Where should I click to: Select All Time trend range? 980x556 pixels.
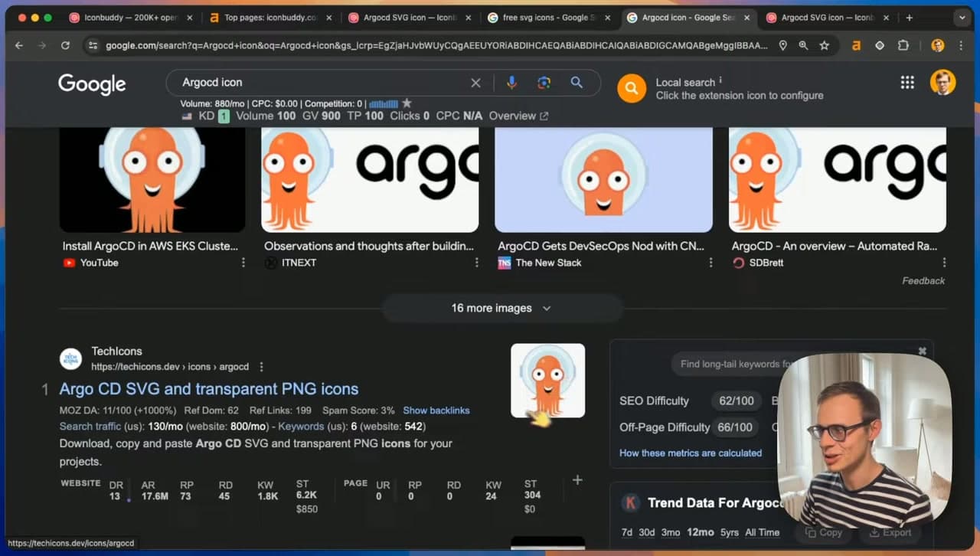coord(762,532)
